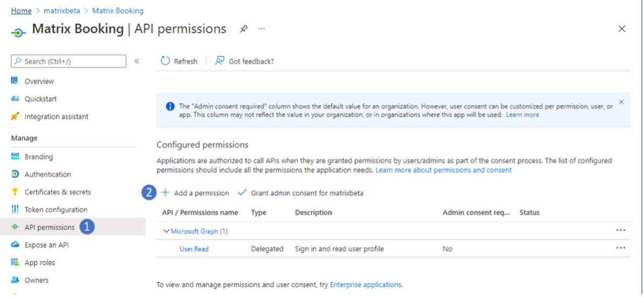Click Learn more link in info banner
Viewport: 644px width, 297px height.
pyautogui.click(x=523, y=115)
